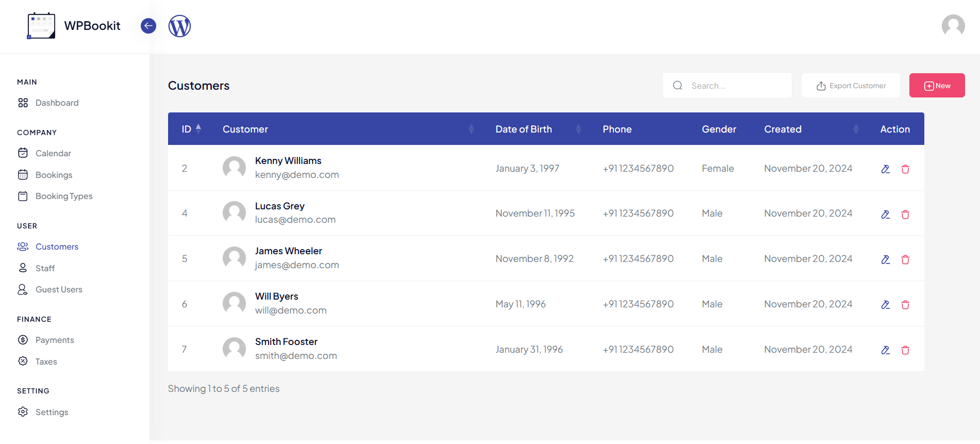
Task: Collapse sidebar with the back arrow button
Action: tap(148, 26)
